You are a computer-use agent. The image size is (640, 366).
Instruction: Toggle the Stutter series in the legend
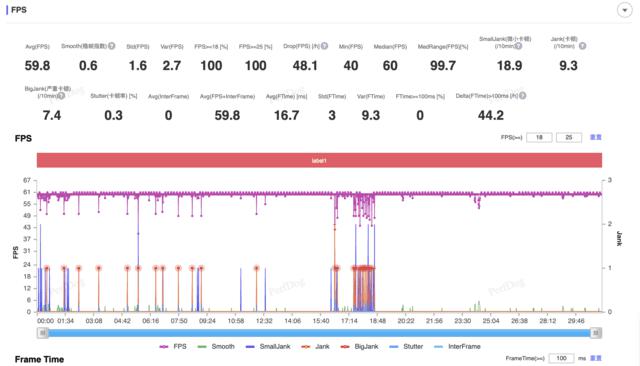[406, 346]
